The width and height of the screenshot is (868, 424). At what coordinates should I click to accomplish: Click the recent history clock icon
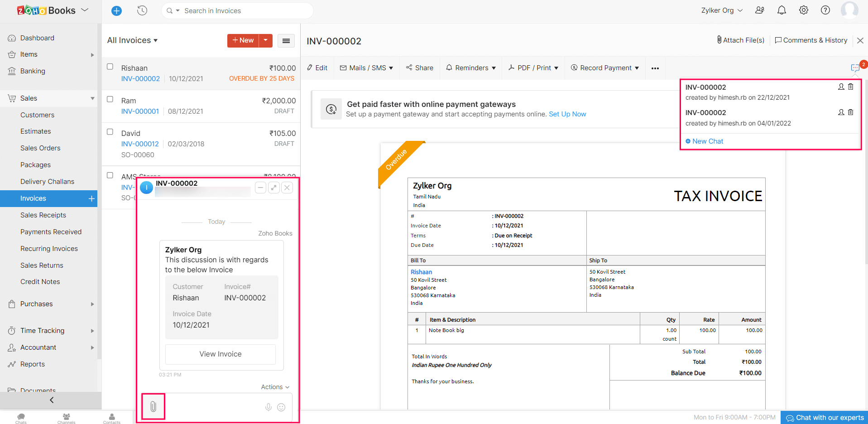(142, 10)
